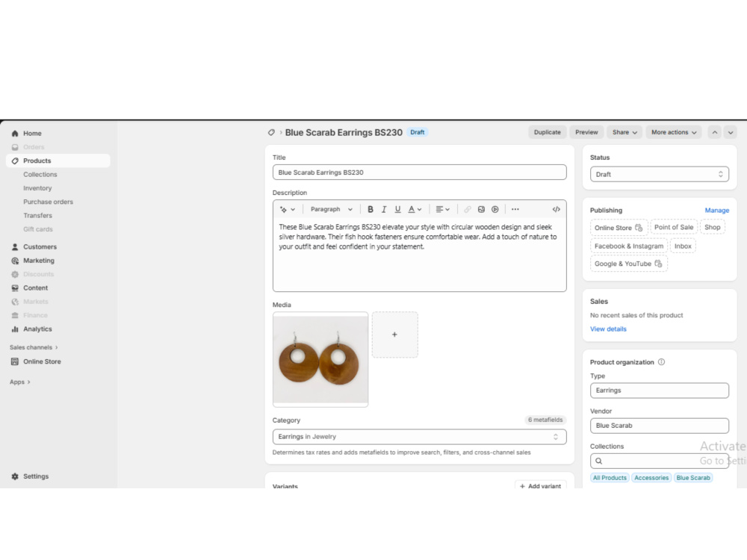747x560 pixels.
Task: Click the Duplicate button
Action: (x=547, y=132)
